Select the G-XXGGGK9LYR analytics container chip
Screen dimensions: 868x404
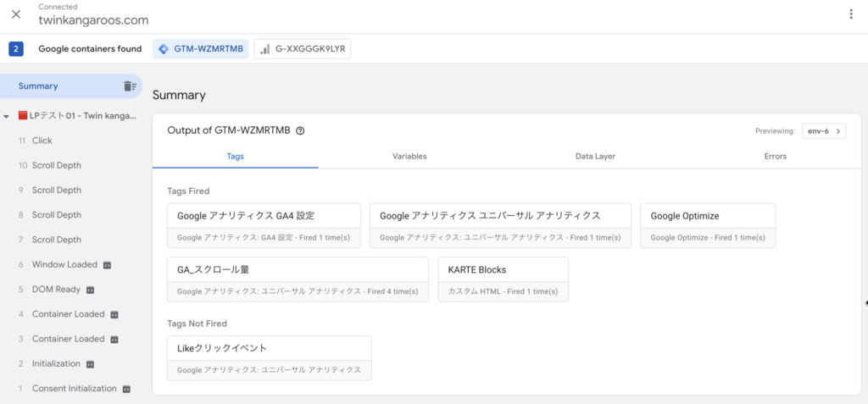[x=303, y=49]
